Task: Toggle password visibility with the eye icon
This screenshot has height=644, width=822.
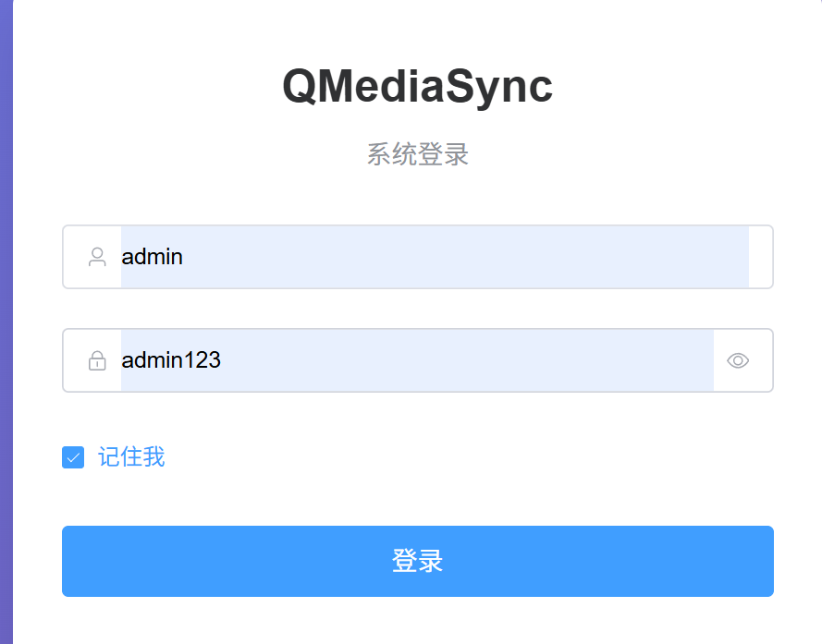Action: pyautogui.click(x=737, y=360)
